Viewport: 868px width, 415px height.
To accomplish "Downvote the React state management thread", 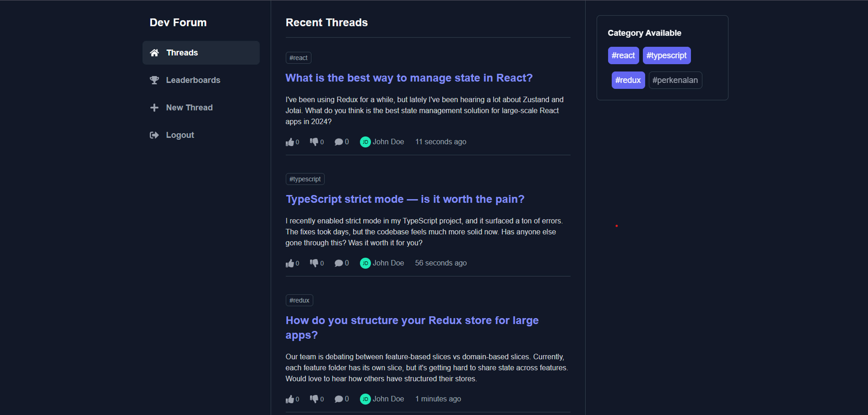I will (x=314, y=142).
